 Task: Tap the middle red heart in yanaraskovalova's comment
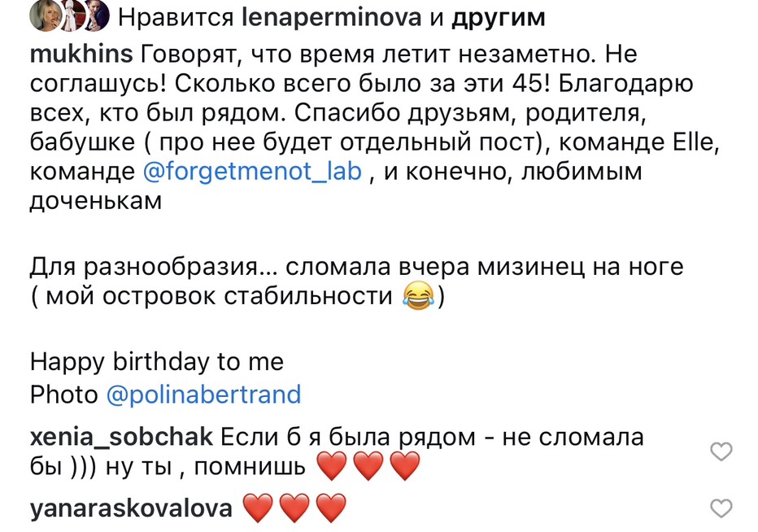(294, 508)
